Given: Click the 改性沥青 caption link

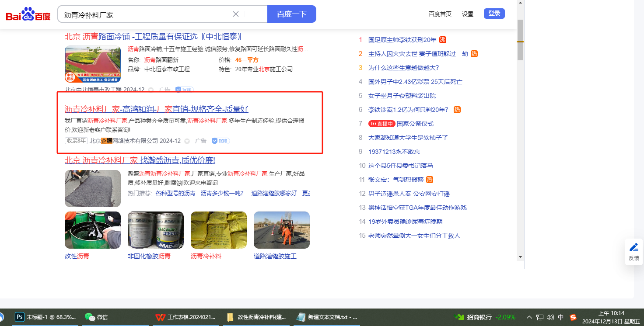Looking at the screenshot, I should [x=77, y=256].
